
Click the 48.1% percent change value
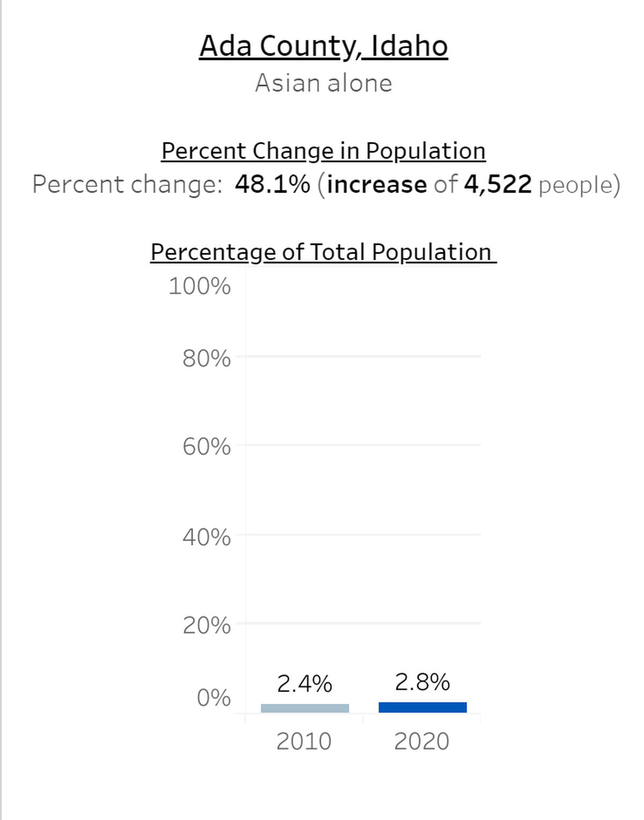tap(273, 184)
